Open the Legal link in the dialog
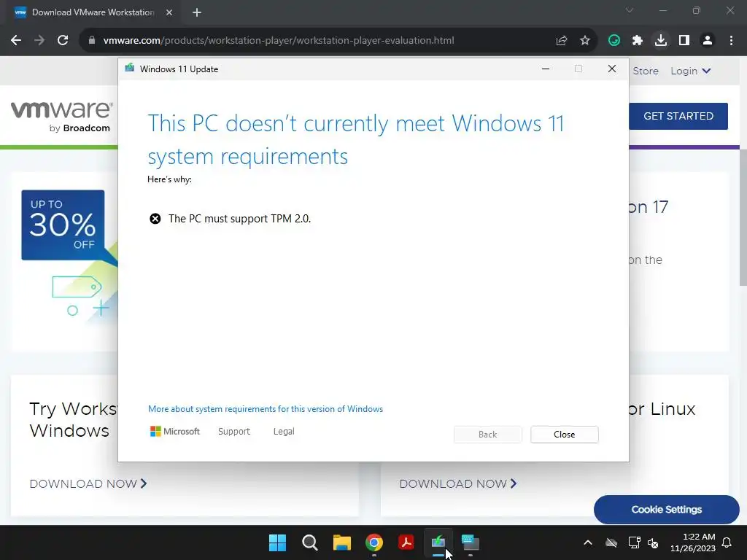This screenshot has width=747, height=560. (x=284, y=432)
